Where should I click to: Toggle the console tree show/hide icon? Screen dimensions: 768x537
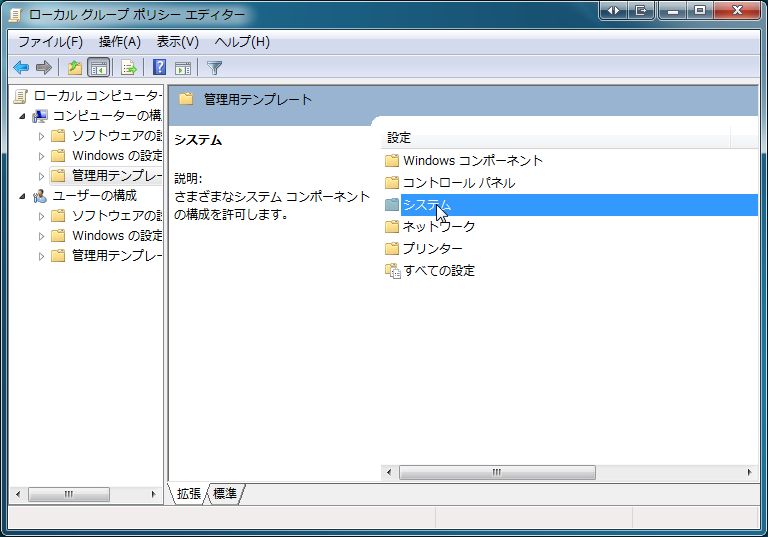point(99,68)
